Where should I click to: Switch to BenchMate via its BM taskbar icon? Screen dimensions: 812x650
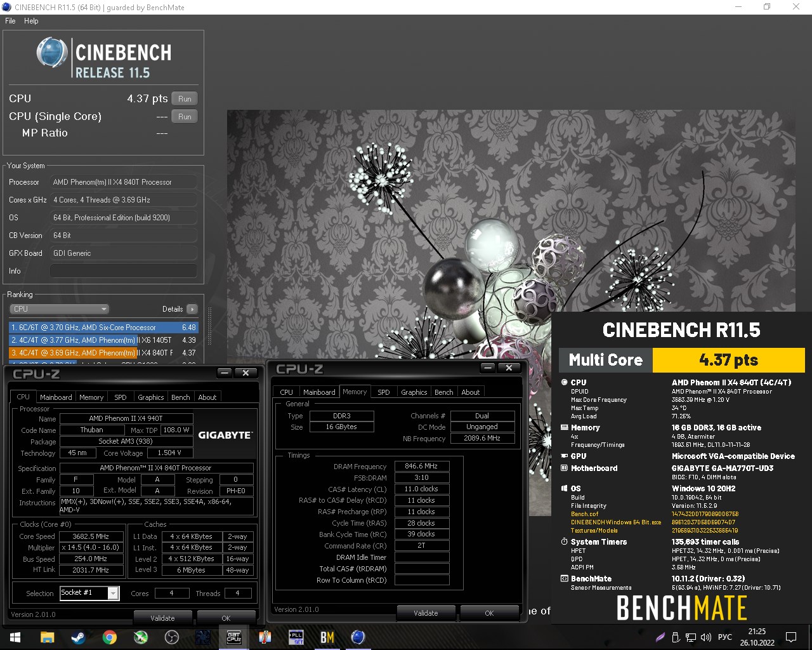pos(327,637)
